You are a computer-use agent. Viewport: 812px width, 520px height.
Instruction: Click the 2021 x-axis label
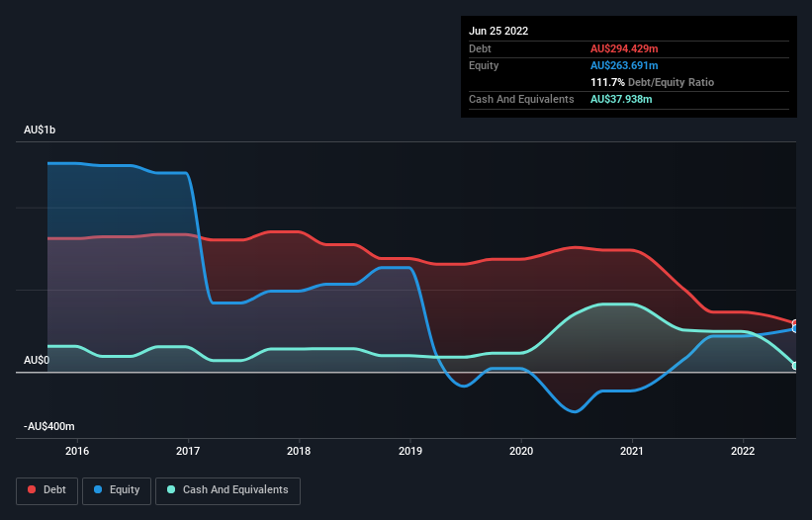(x=632, y=451)
